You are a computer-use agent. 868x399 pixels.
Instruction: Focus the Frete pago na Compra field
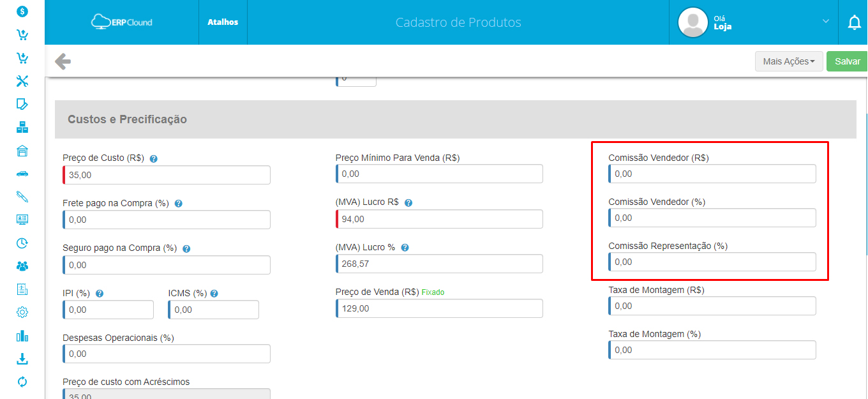tap(167, 220)
